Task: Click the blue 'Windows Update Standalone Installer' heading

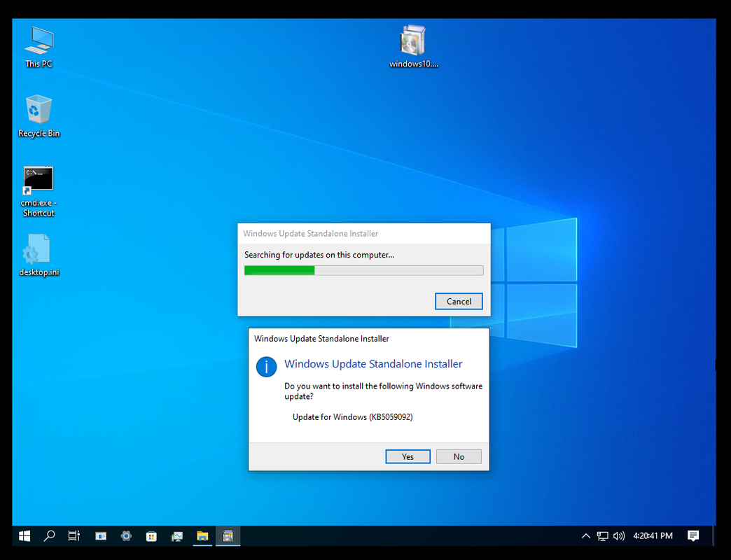Action: [373, 364]
